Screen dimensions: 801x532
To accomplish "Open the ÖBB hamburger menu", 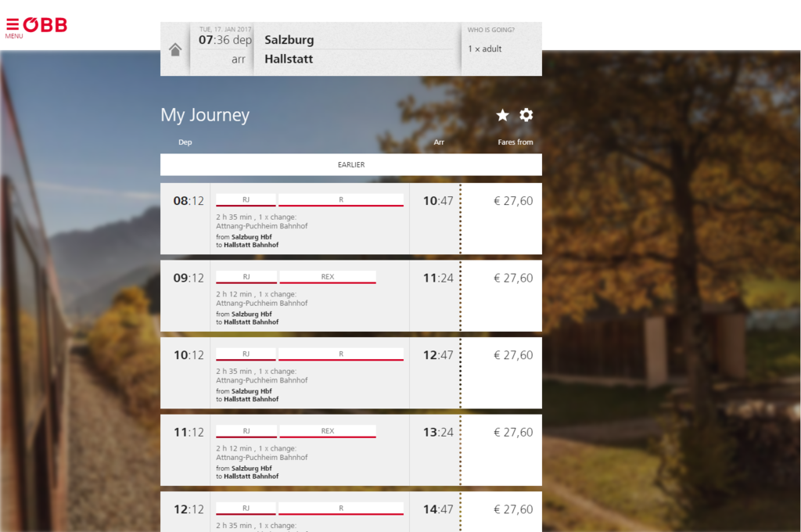I will tap(13, 27).
